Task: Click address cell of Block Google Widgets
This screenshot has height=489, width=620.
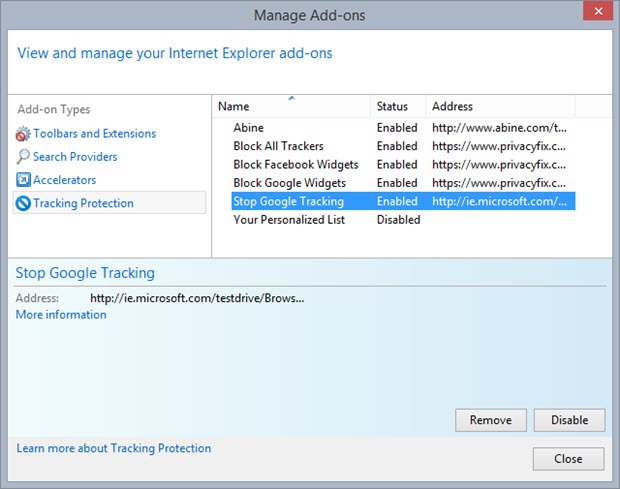Action: [499, 183]
